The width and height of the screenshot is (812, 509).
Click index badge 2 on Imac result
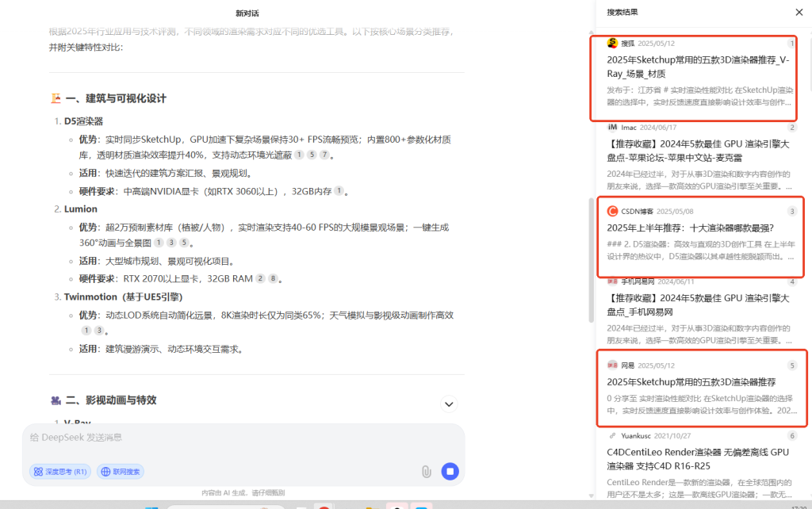(792, 128)
